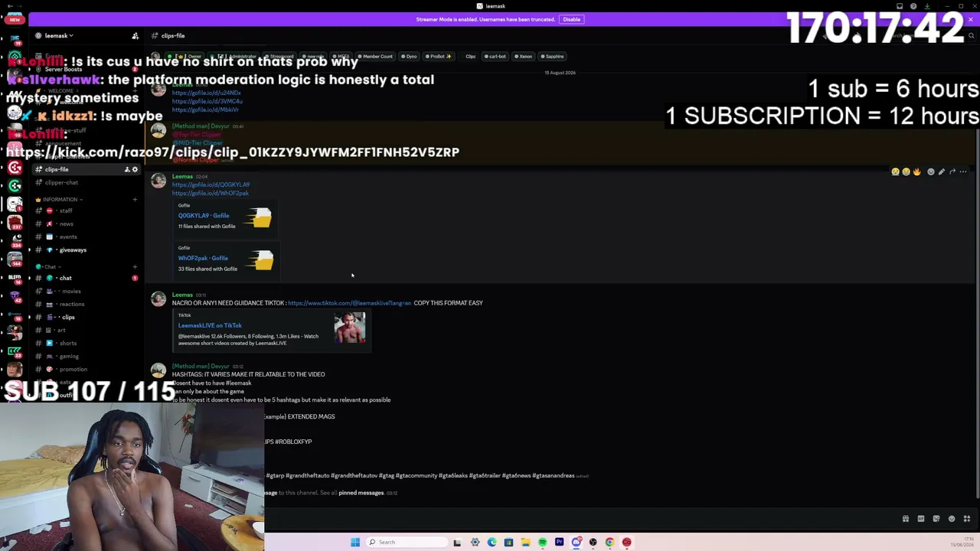Image resolution: width=980 pixels, height=551 pixels.
Task: Open the giveaways channel
Action: (x=86, y=250)
